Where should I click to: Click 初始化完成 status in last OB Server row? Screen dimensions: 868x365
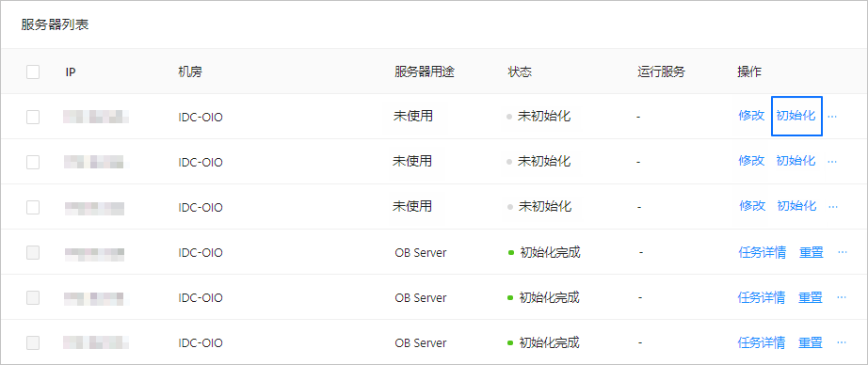549,342
